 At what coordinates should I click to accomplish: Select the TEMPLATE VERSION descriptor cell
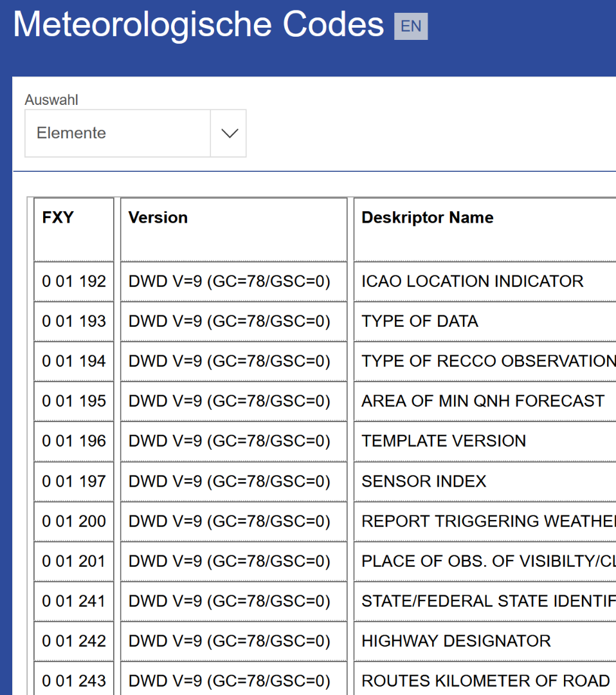click(x=444, y=441)
